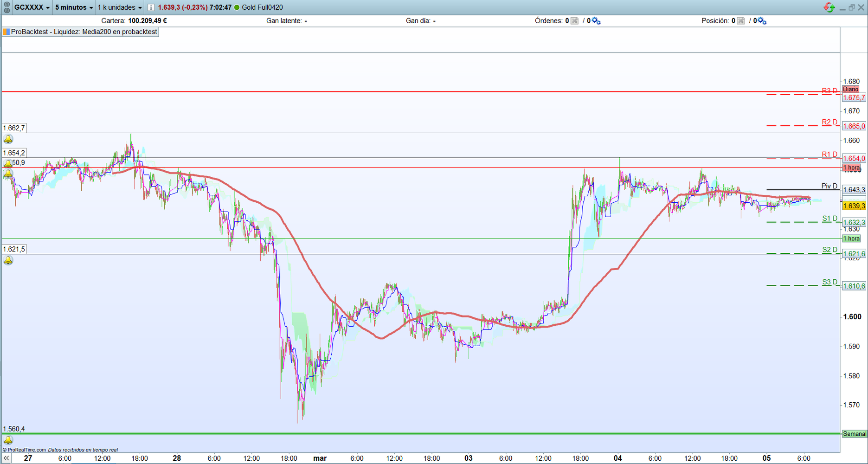The width and height of the screenshot is (868, 464).
Task: Open the instrument info icon
Action: click(x=151, y=7)
